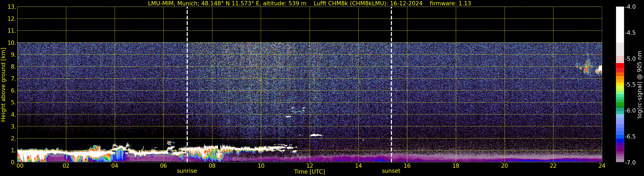
Task: Click the '9.' height tick label
Action: 13,55
